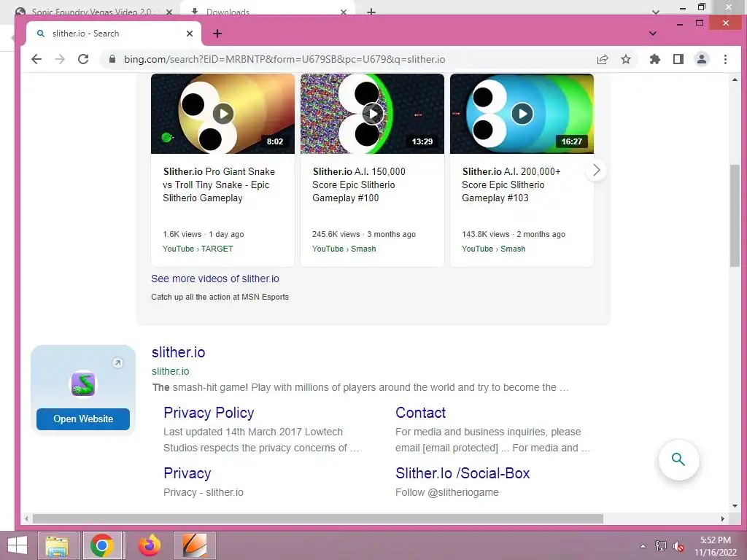Expand the tab search chevron in front window
The height and width of the screenshot is (560, 747).
tap(653, 34)
